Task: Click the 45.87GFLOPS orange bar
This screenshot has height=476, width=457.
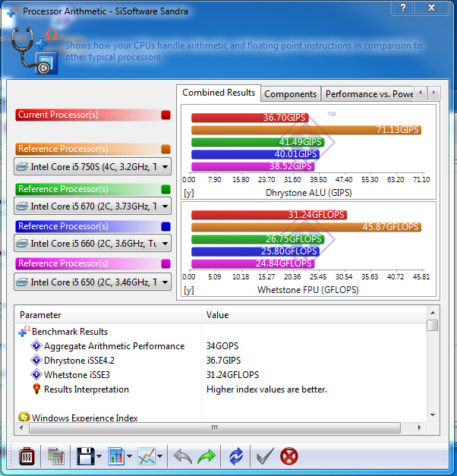Action: coord(307,227)
